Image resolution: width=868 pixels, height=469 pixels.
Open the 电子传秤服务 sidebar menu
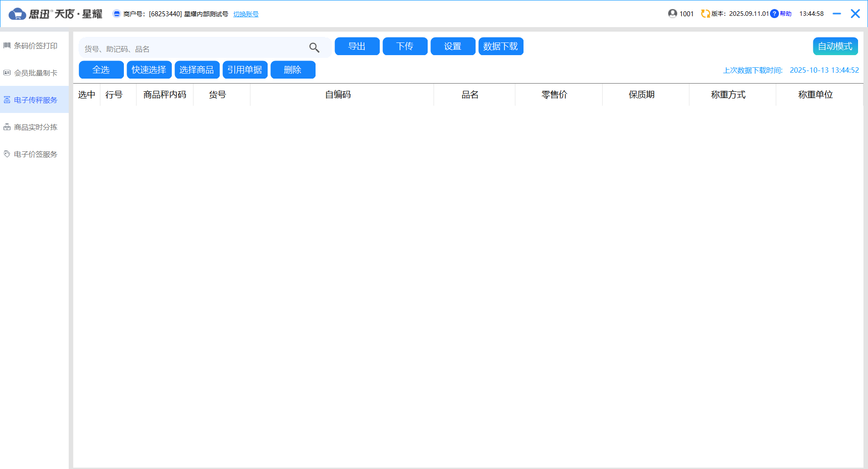point(35,100)
